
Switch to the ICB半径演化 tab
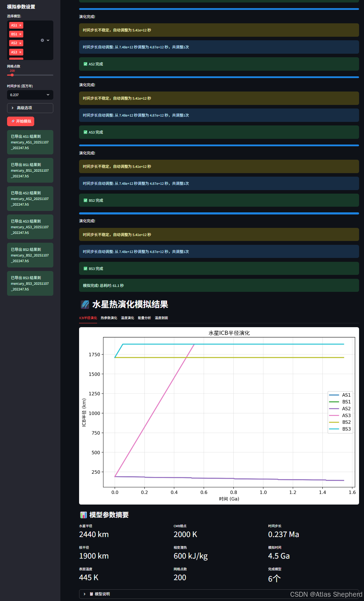coord(88,318)
